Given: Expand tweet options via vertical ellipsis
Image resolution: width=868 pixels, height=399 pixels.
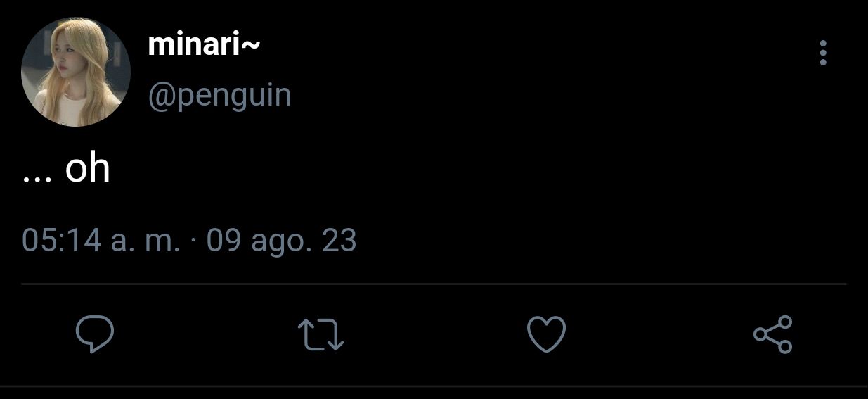Looking at the screenshot, I should pyautogui.click(x=823, y=53).
